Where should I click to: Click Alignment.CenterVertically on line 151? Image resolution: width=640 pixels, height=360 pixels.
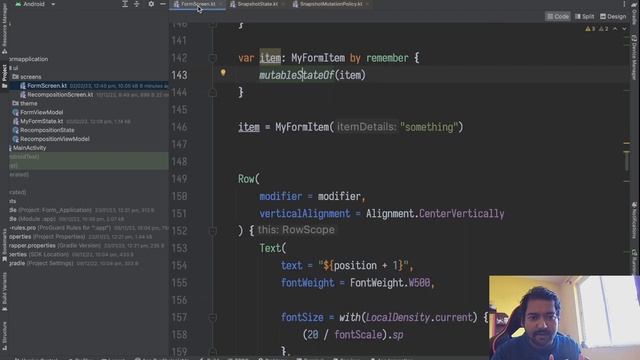click(435, 213)
